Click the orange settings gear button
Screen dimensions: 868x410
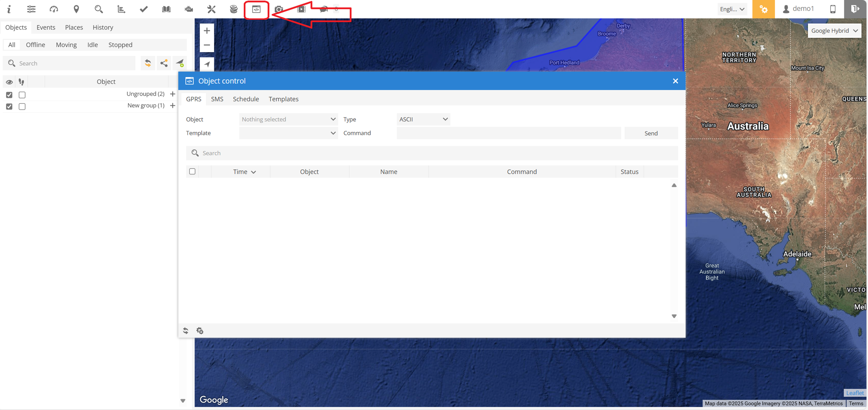pyautogui.click(x=763, y=9)
